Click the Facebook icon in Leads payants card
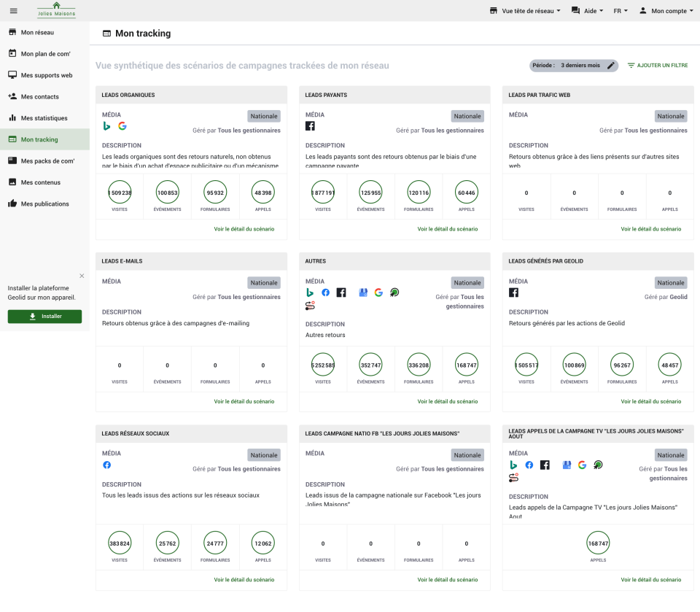This screenshot has height=612, width=700. point(310,125)
